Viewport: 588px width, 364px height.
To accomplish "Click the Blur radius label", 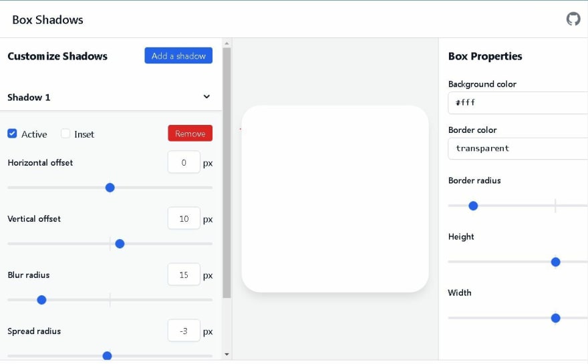I will [x=29, y=275].
